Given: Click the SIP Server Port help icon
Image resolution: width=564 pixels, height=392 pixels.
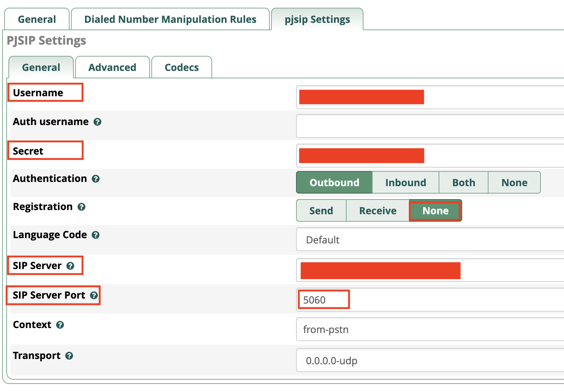Looking at the screenshot, I should (x=94, y=295).
